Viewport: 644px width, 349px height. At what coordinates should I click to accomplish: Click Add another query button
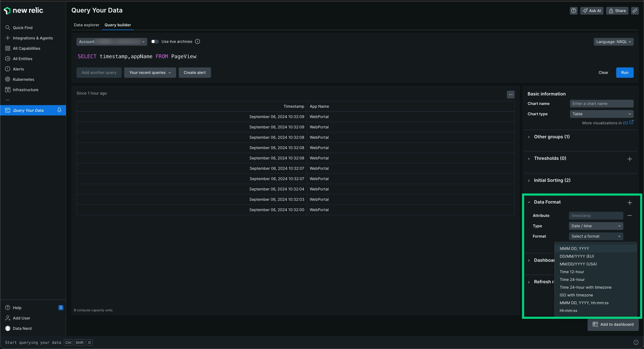click(99, 73)
